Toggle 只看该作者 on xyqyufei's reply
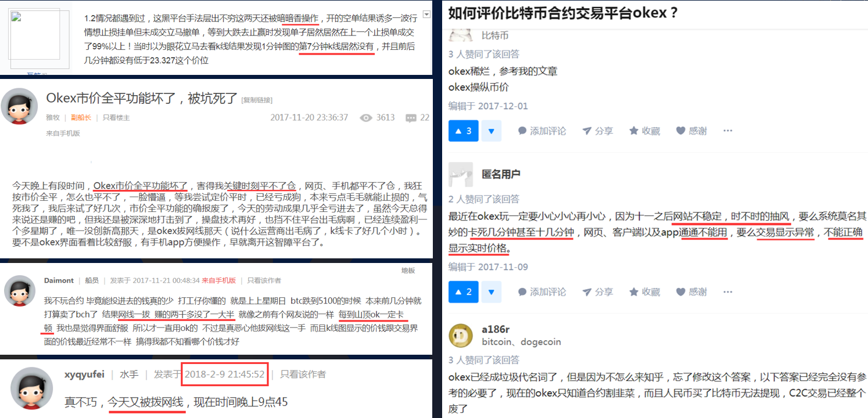868x418 pixels. (x=303, y=374)
